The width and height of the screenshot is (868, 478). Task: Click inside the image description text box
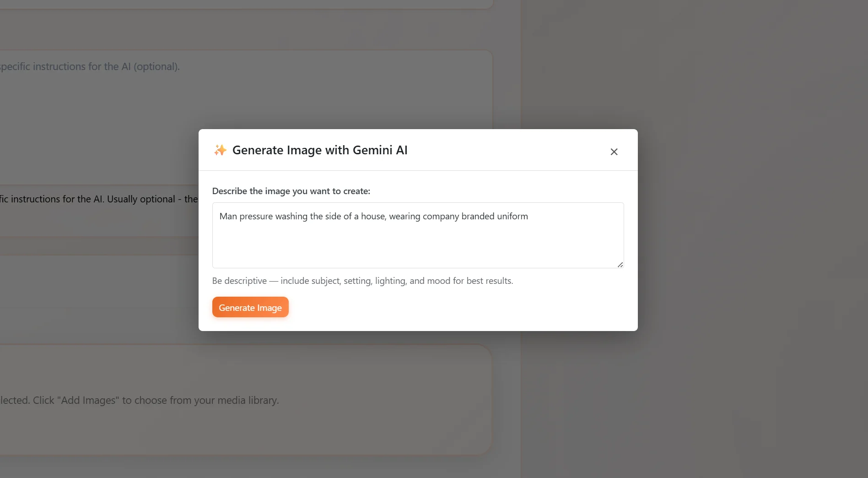pos(417,235)
